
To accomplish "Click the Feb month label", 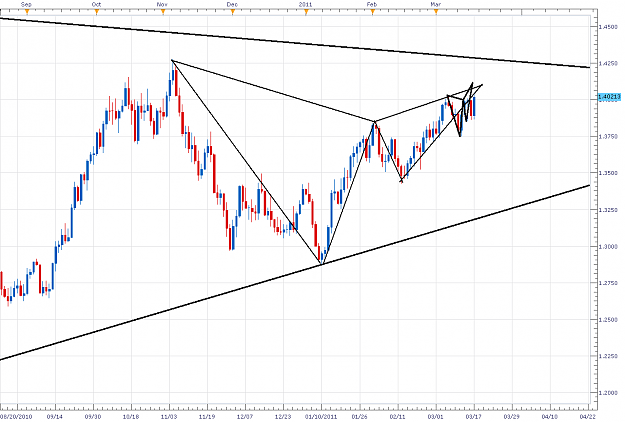I will pos(372,4).
